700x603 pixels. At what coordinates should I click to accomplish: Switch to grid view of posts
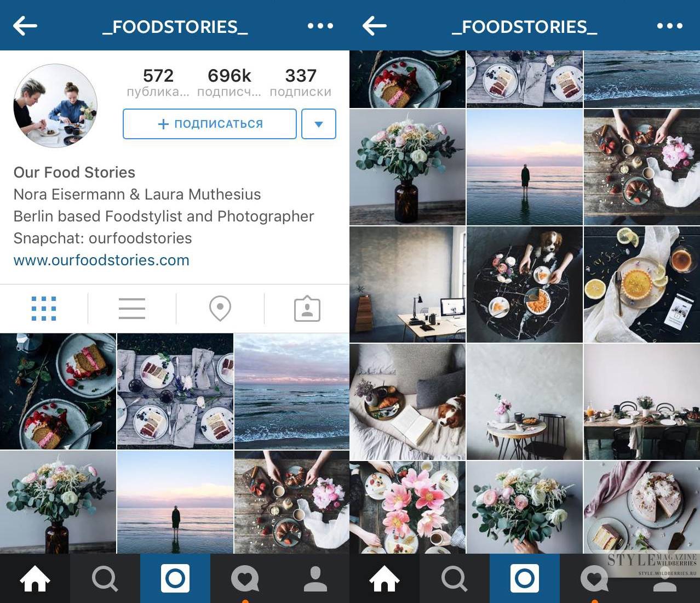[44, 309]
